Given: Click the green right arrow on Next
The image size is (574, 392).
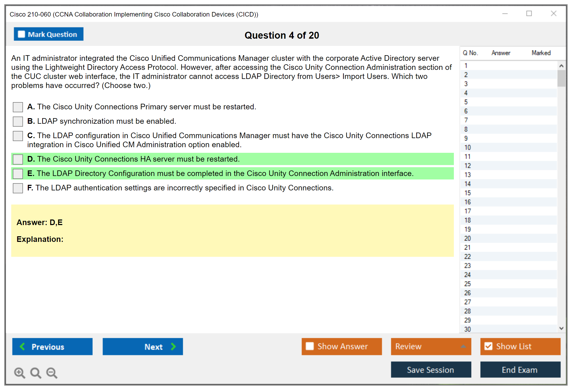Looking at the screenshot, I should [173, 346].
